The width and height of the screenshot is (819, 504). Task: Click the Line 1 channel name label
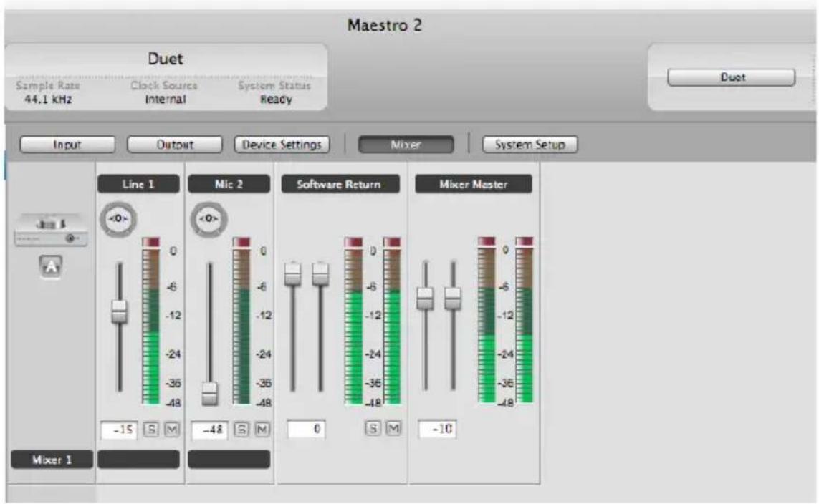[x=138, y=184]
